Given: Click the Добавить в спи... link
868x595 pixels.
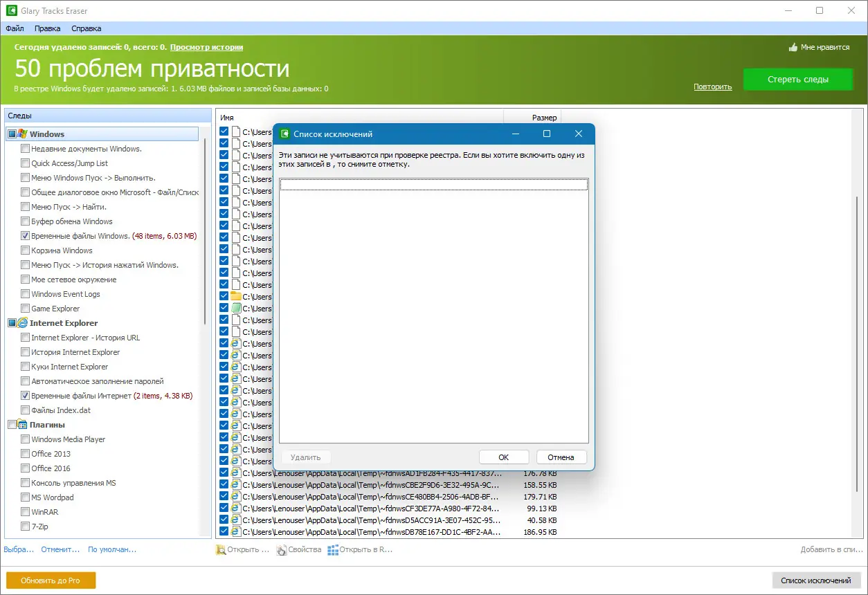Looking at the screenshot, I should point(831,550).
